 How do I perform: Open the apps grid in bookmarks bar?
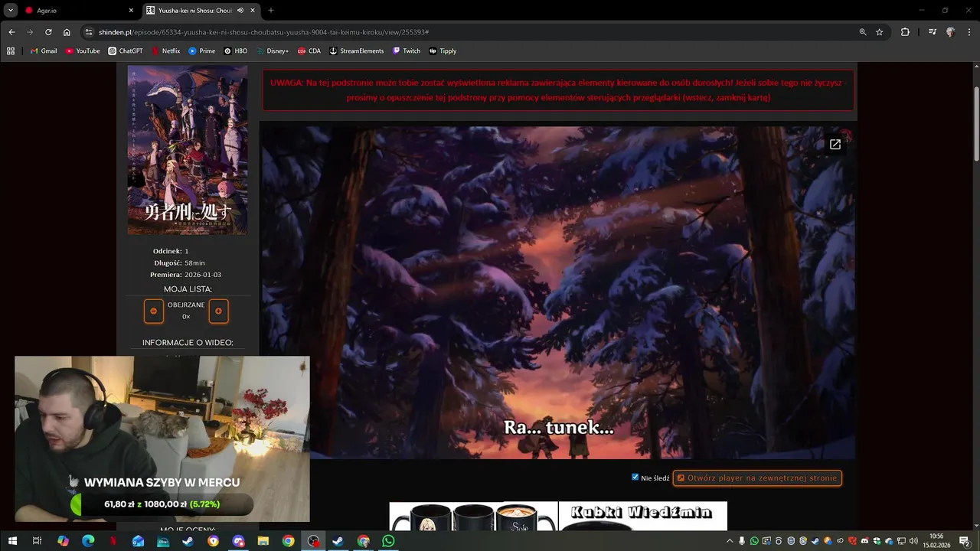(11, 51)
